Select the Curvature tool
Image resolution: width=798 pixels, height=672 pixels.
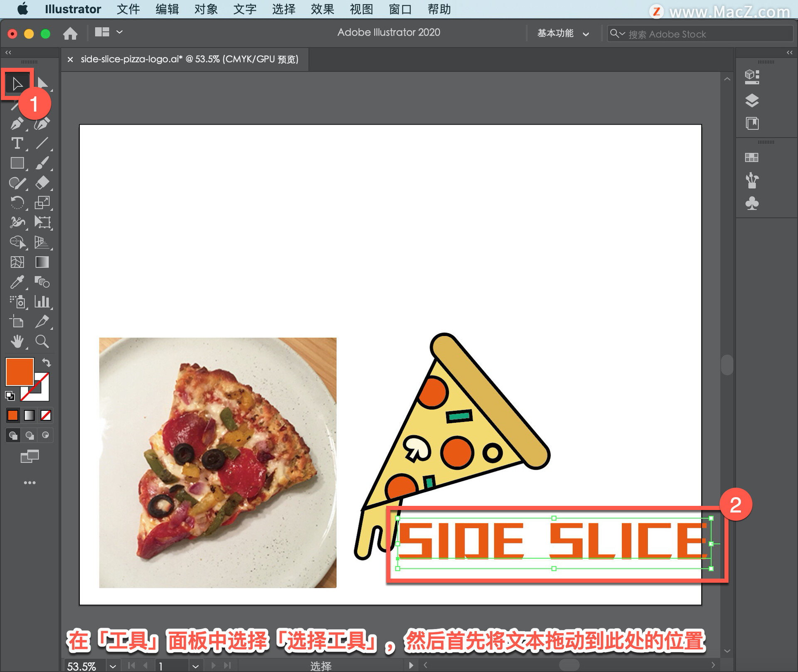(x=42, y=123)
